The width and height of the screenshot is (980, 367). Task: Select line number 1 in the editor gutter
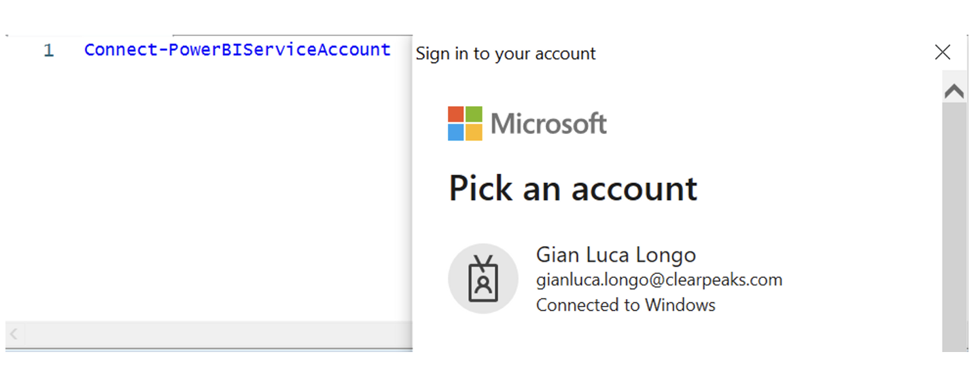point(48,50)
